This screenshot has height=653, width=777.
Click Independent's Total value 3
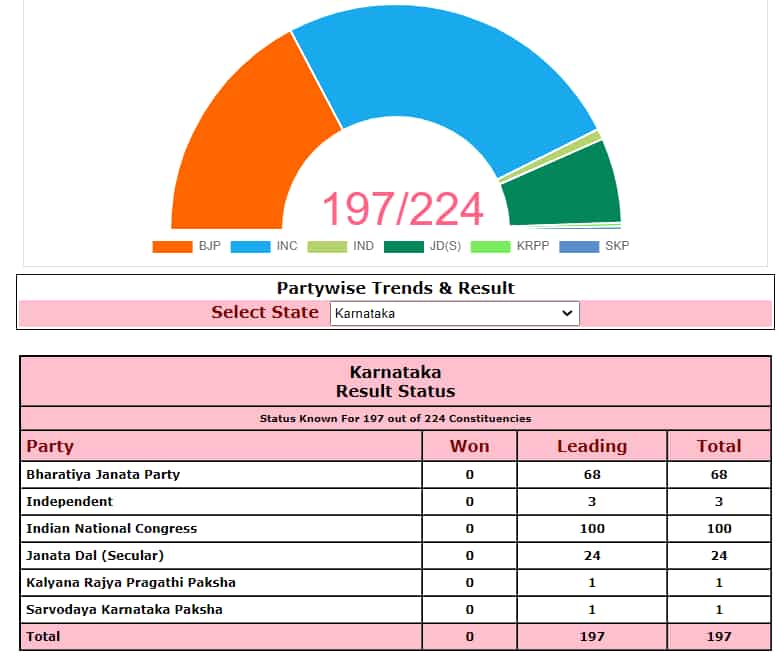(x=719, y=501)
